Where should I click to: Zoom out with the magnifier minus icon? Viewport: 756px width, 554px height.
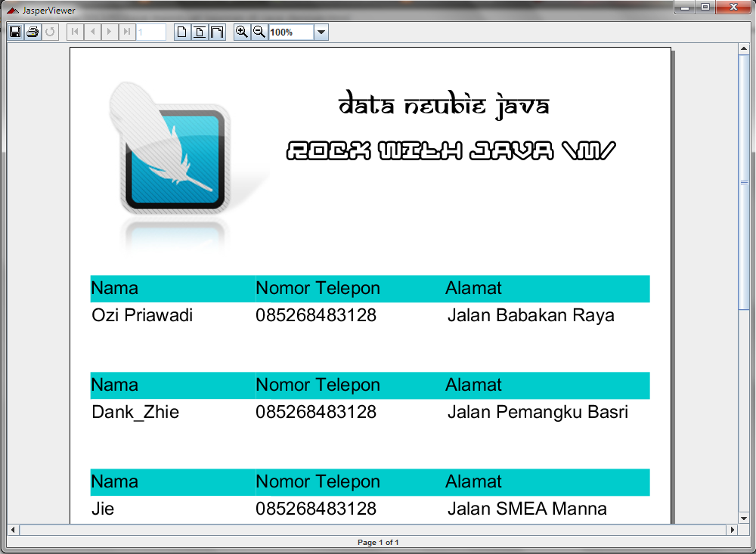pyautogui.click(x=259, y=32)
